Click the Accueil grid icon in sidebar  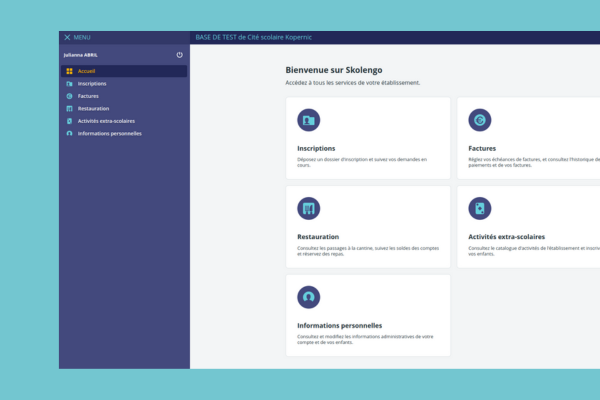pos(69,71)
